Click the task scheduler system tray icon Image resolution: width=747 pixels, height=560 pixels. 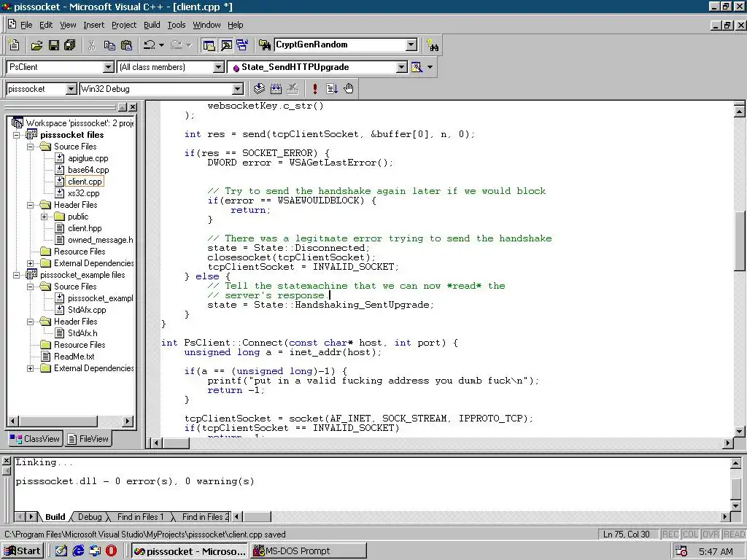pos(681,551)
